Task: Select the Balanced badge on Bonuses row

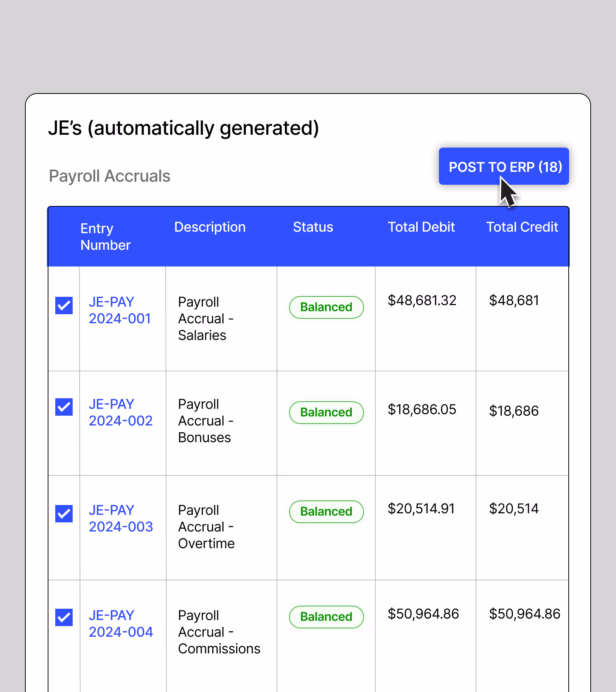Action: pyautogui.click(x=326, y=412)
